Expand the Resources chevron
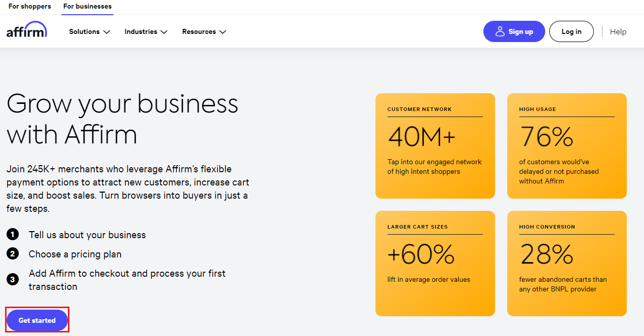The width and height of the screenshot is (644, 336). coord(222,32)
